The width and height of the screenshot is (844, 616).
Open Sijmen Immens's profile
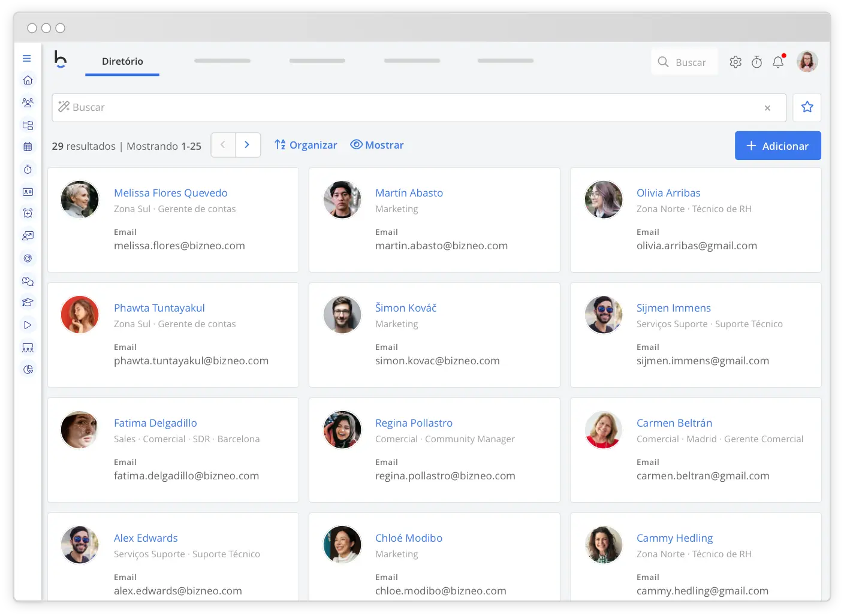[x=674, y=308]
